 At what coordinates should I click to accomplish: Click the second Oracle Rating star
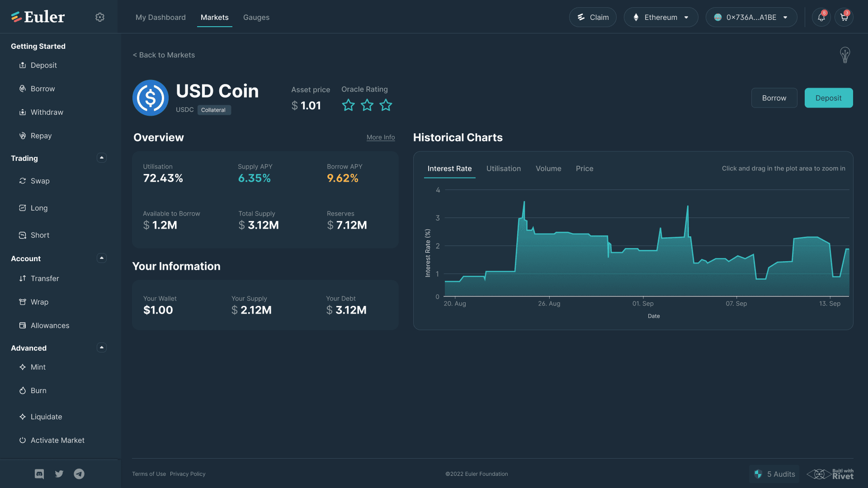pyautogui.click(x=367, y=105)
